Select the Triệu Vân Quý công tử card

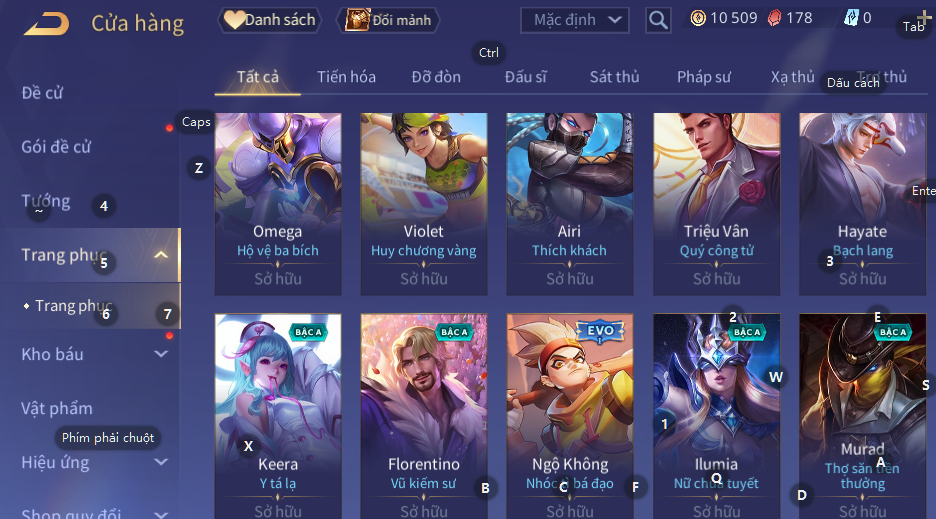coord(716,204)
